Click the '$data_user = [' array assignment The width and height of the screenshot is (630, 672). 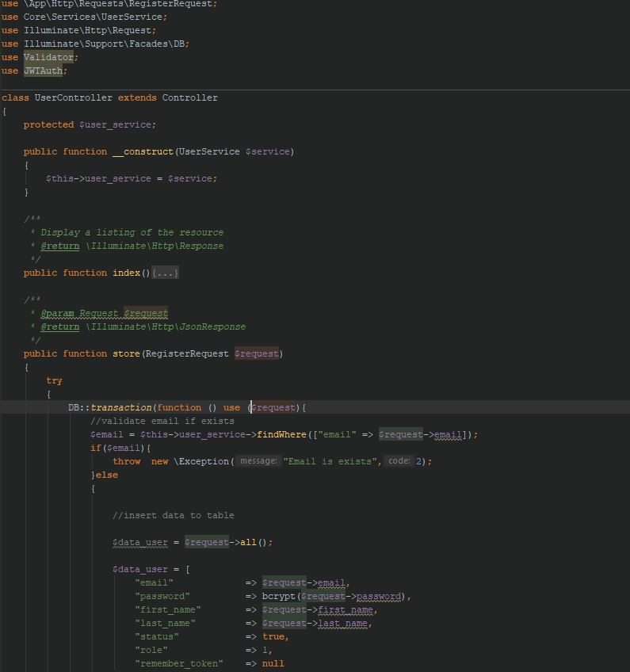(x=151, y=570)
